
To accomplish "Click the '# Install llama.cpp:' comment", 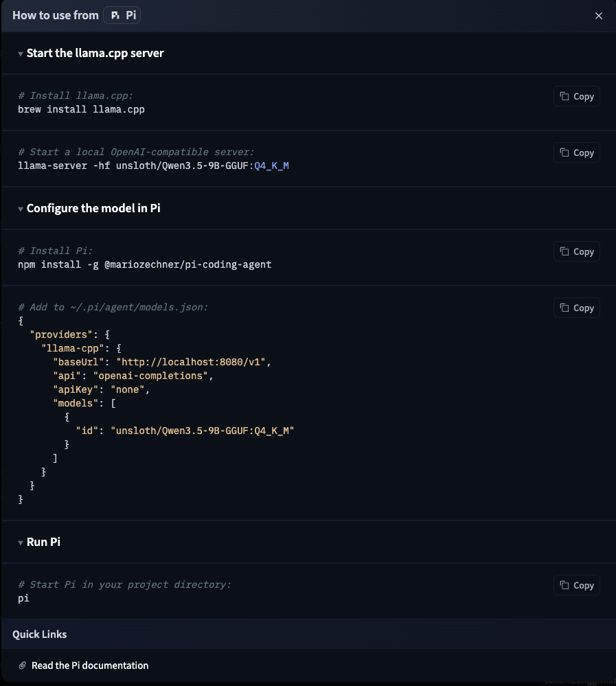I will pyautogui.click(x=76, y=96).
